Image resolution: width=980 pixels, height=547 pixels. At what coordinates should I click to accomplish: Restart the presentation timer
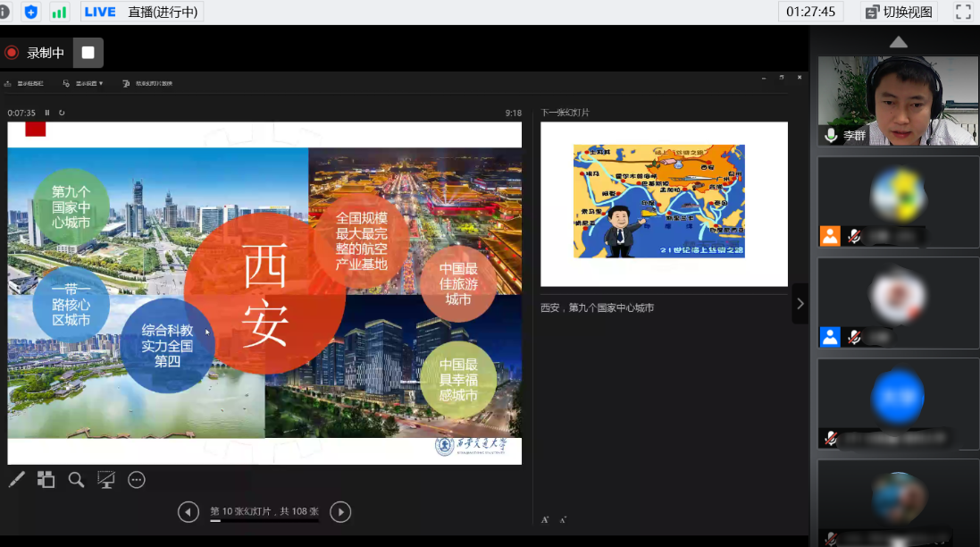[62, 113]
